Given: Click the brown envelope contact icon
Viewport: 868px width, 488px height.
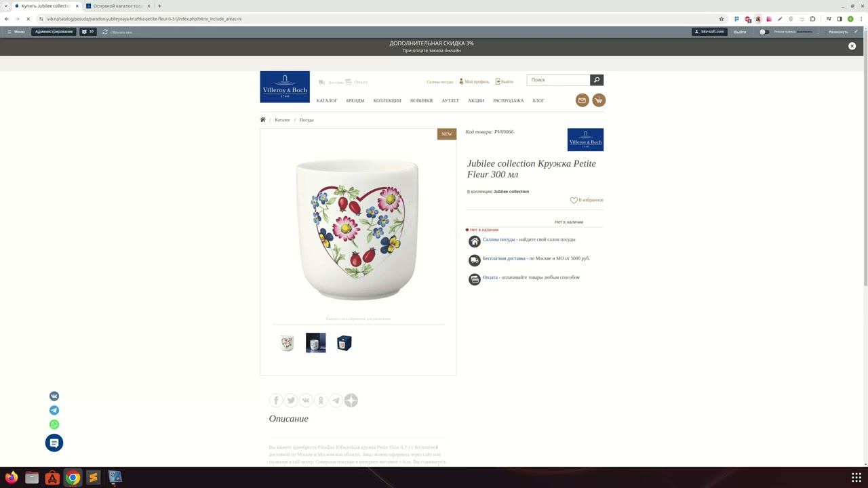Looking at the screenshot, I should [x=582, y=100].
